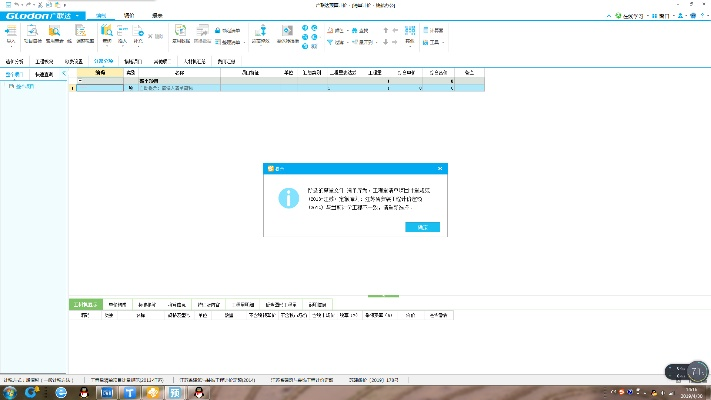Viewport: 711px width, 400px height.
Task: Click 确定 button in the dialog
Action: tap(422, 227)
